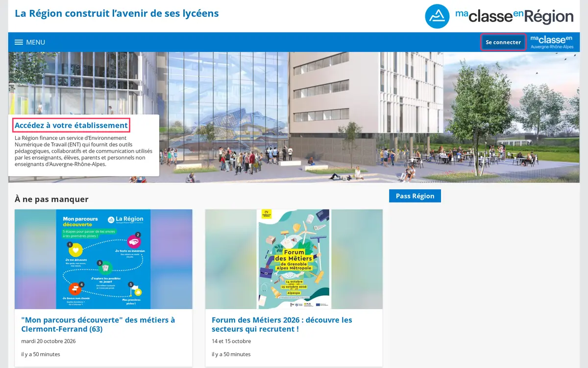Click the heading La Région construit l'avenir de ses lycéens
The width and height of the screenshot is (588, 368).
(x=117, y=13)
